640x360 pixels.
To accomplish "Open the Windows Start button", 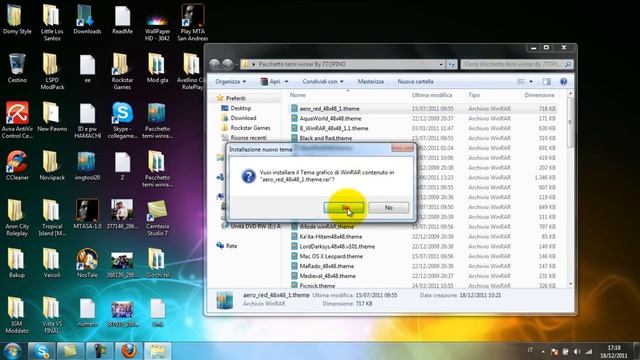I will point(13,351).
